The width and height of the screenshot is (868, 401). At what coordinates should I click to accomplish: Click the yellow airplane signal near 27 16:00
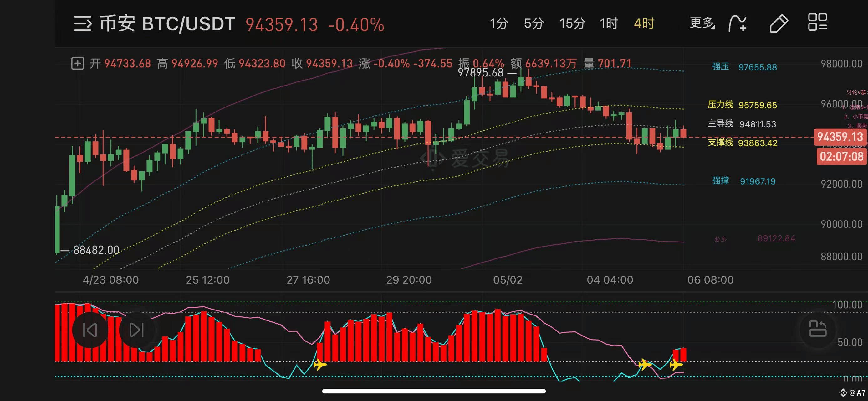pos(320,365)
